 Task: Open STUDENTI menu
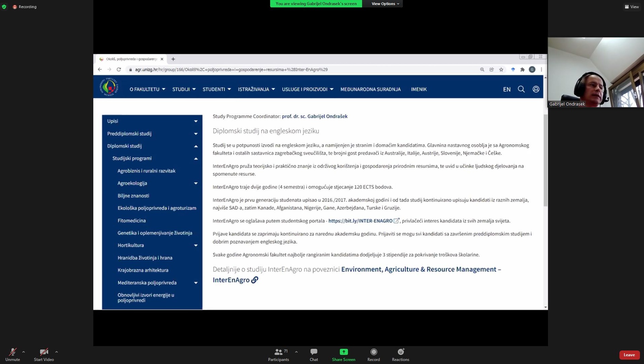pos(217,89)
